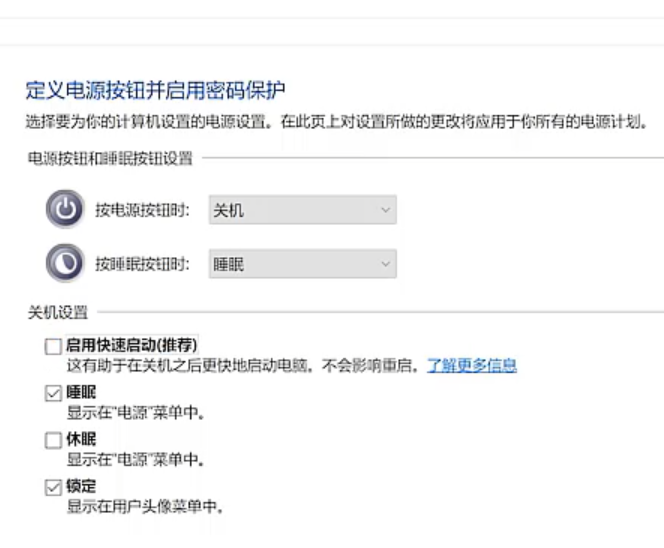
Task: Click the sleep button moon icon
Action: point(65,264)
